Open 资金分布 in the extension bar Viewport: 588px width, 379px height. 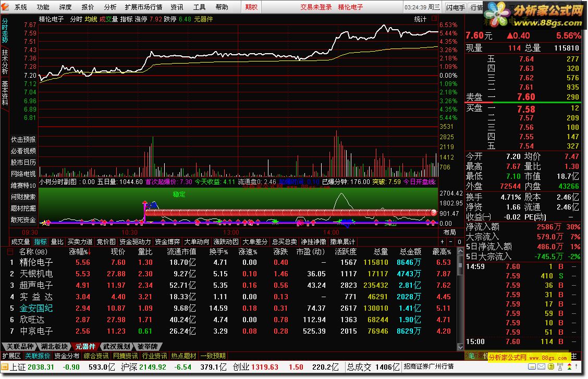(67, 356)
